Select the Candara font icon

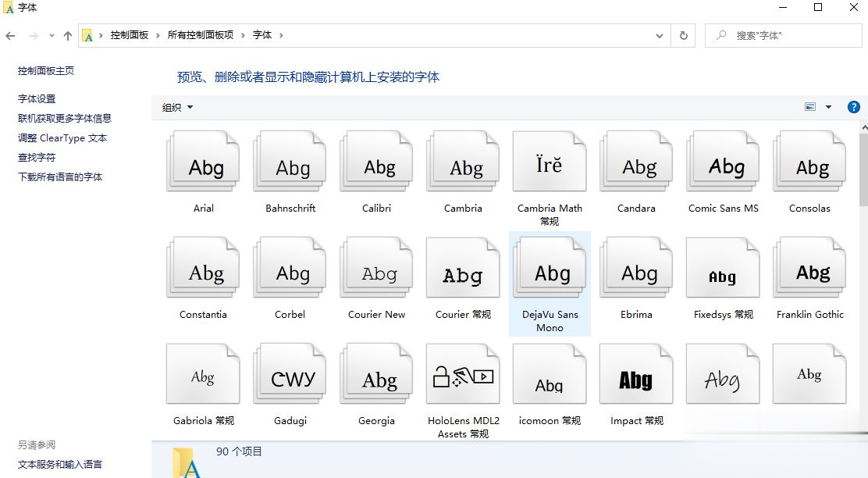(637, 162)
